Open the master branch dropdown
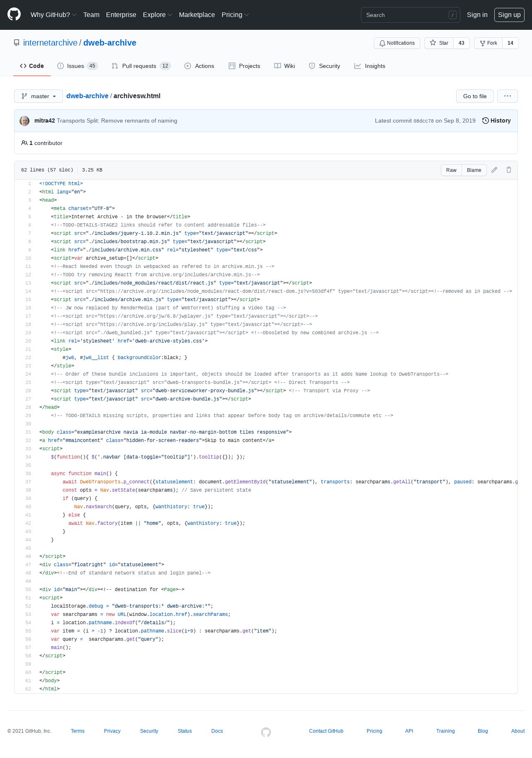 pyautogui.click(x=39, y=96)
